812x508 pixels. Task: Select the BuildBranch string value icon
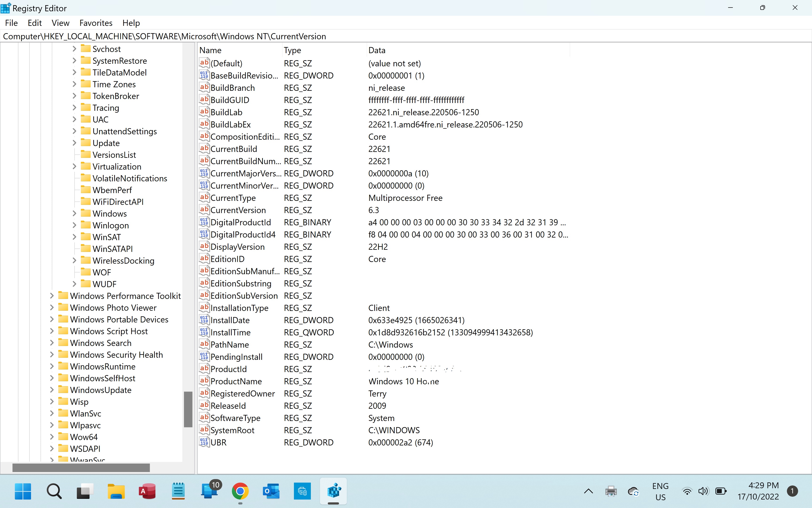point(204,87)
